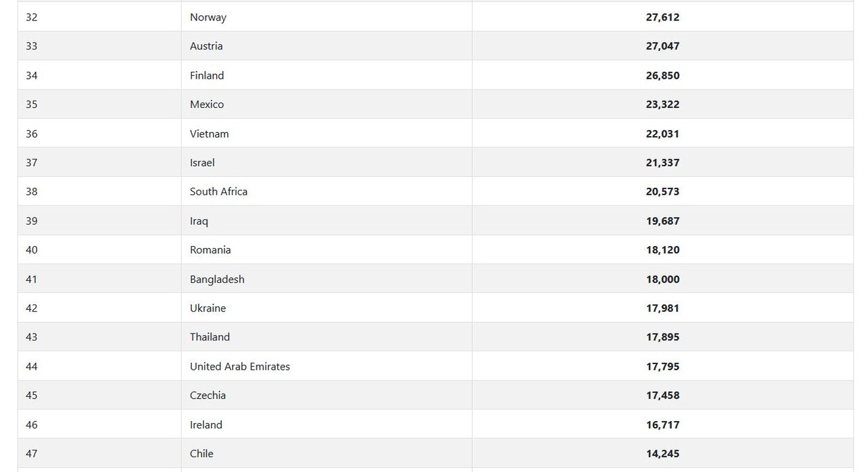Select the Israel table entry
Image resolution: width=868 pixels, height=472 pixels.
point(202,163)
